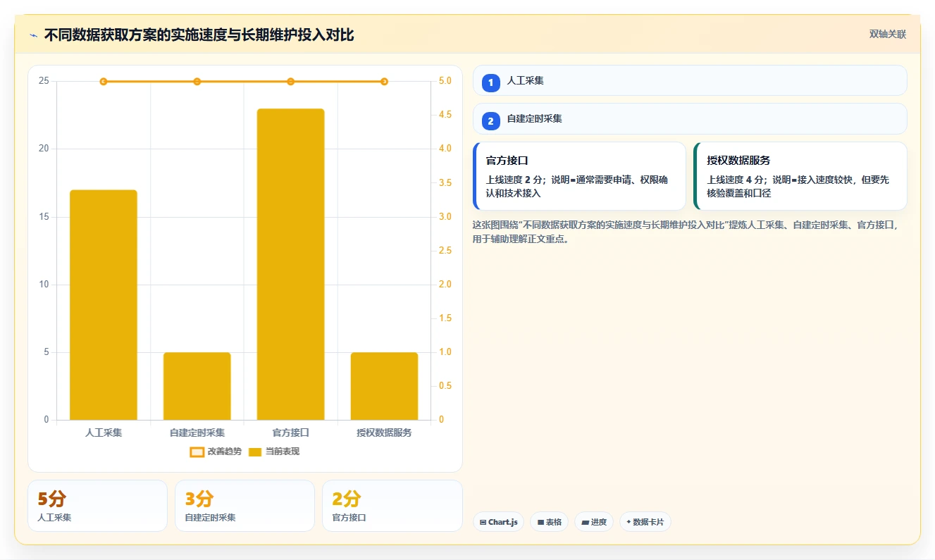Click the main title text

point(199,35)
